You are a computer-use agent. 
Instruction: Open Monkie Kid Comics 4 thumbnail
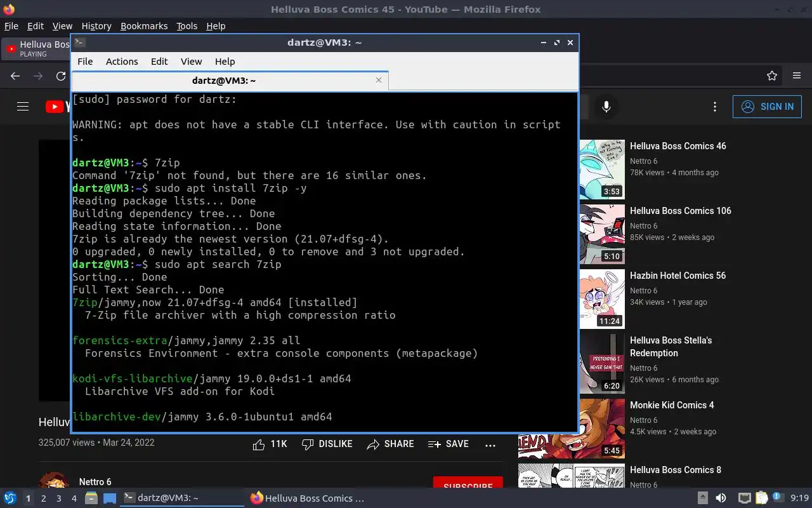572,429
